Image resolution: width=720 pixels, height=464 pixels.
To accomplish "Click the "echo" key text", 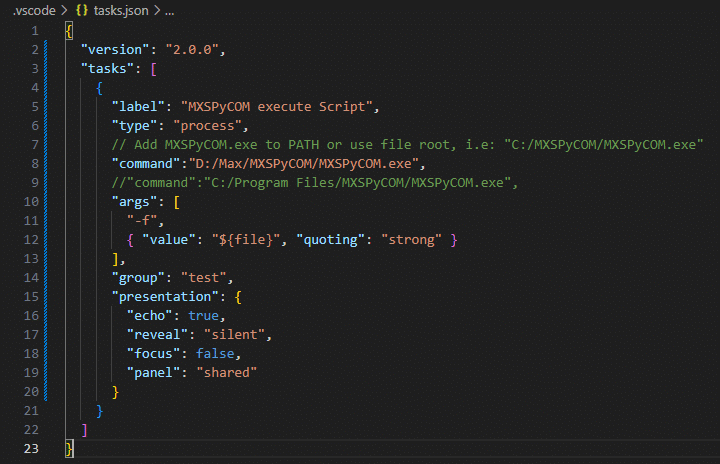I will [x=149, y=316].
